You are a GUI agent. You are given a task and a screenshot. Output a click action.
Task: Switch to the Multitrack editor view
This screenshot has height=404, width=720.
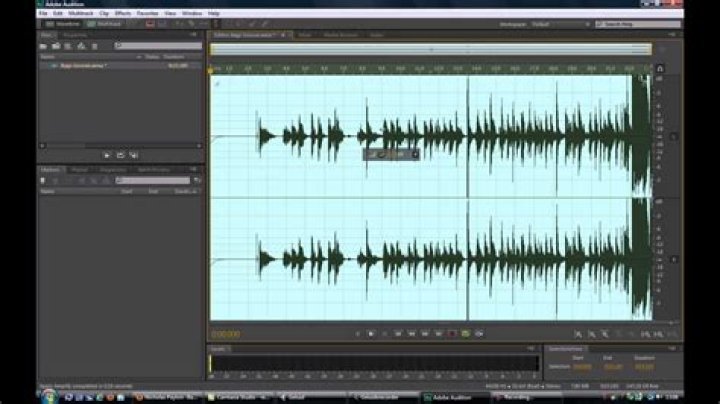pyautogui.click(x=104, y=24)
